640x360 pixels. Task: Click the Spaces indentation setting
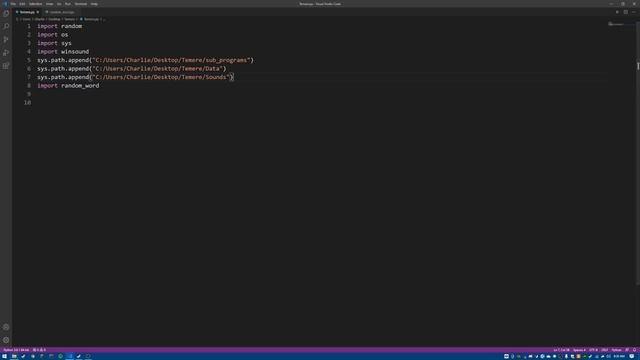pos(579,350)
